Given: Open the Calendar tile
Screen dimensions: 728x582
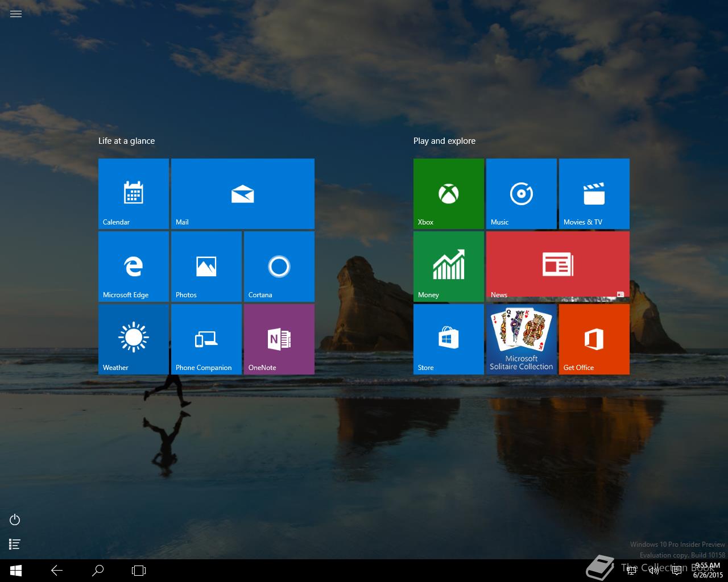Looking at the screenshot, I should tap(134, 194).
